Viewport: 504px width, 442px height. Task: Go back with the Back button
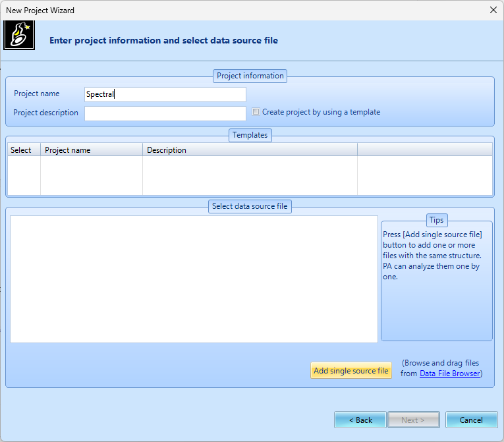click(360, 420)
